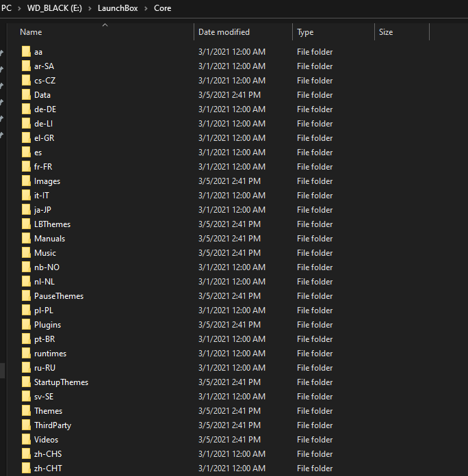Click the es row's date modified cell
468x476 pixels.
[232, 152]
